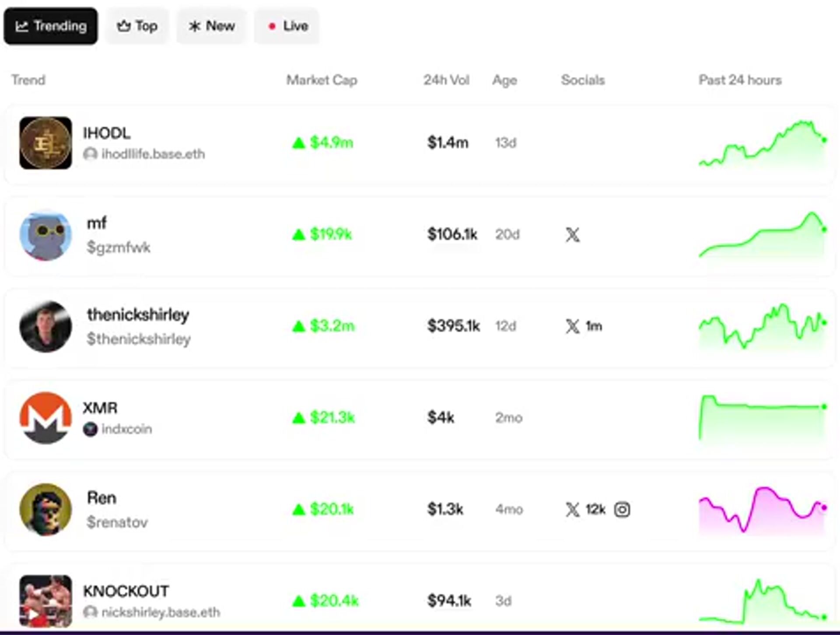The height and width of the screenshot is (635, 840).
Task: Sort by Market Cap column header
Action: point(322,80)
